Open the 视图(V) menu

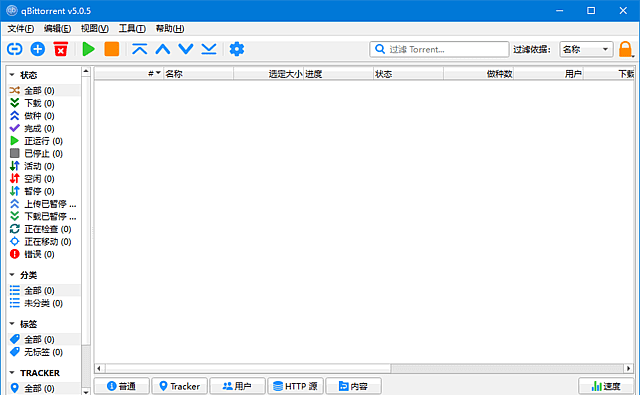click(94, 29)
